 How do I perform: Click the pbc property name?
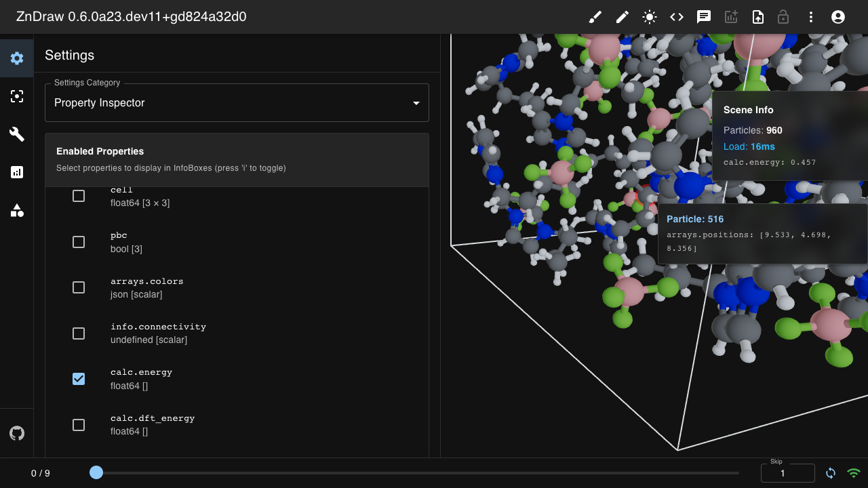119,236
